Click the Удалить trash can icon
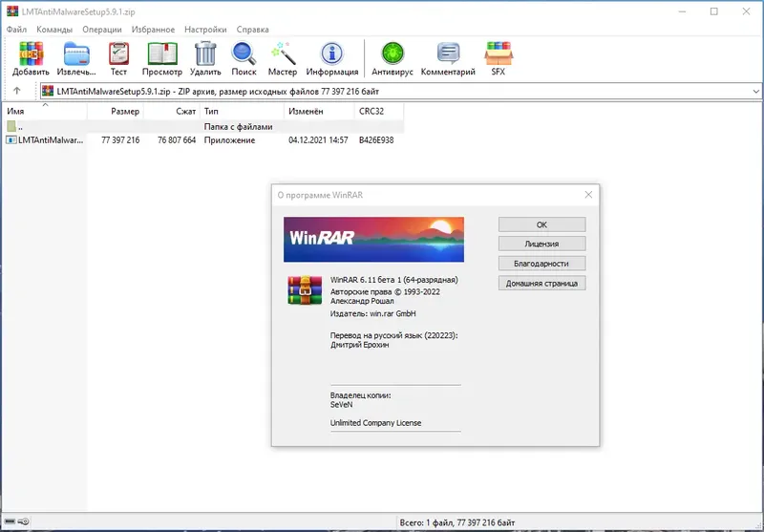The height and width of the screenshot is (532, 764). point(205,53)
